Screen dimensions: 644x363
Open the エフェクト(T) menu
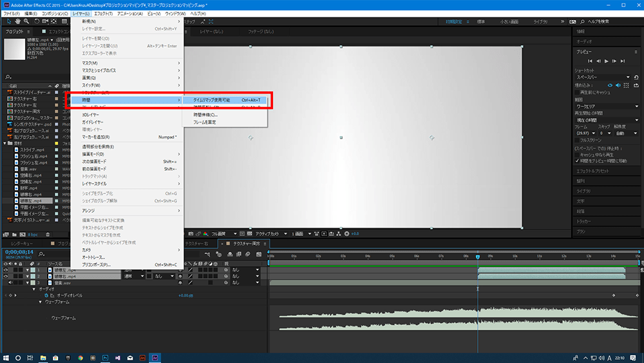[104, 14]
